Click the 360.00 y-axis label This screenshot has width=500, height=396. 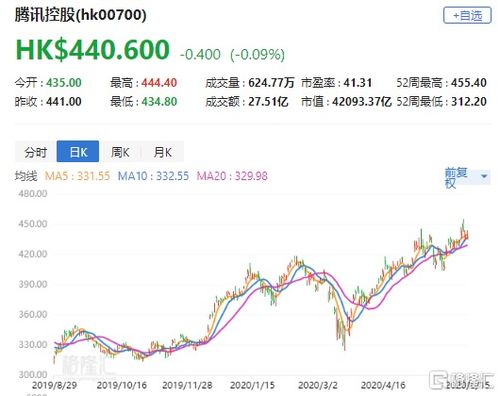click(33, 314)
